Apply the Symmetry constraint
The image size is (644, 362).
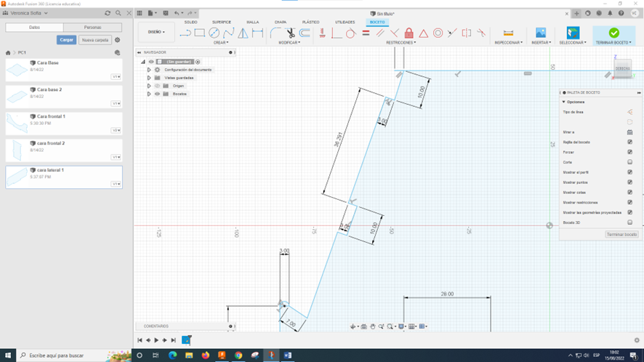(x=467, y=33)
